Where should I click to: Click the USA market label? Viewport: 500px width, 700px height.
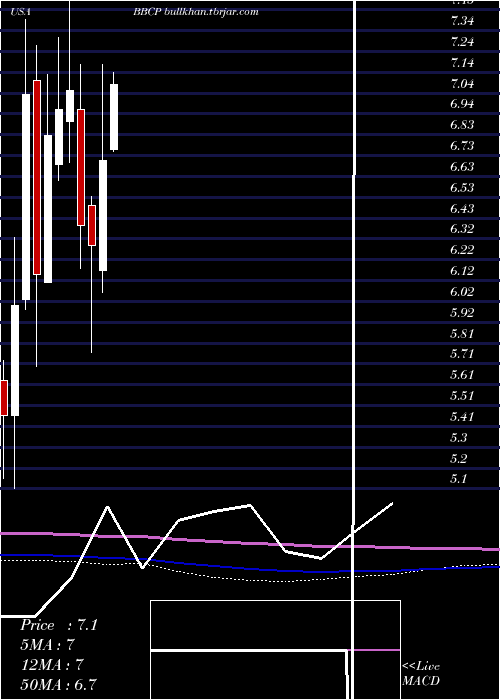coord(21,12)
